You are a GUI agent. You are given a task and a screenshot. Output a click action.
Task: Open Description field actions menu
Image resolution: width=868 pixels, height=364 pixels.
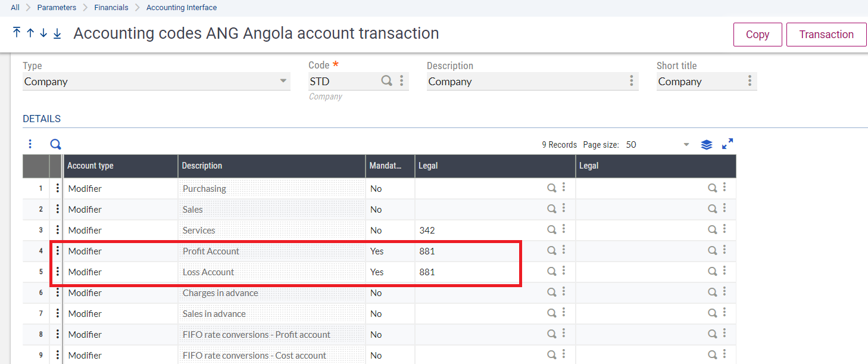(x=632, y=81)
